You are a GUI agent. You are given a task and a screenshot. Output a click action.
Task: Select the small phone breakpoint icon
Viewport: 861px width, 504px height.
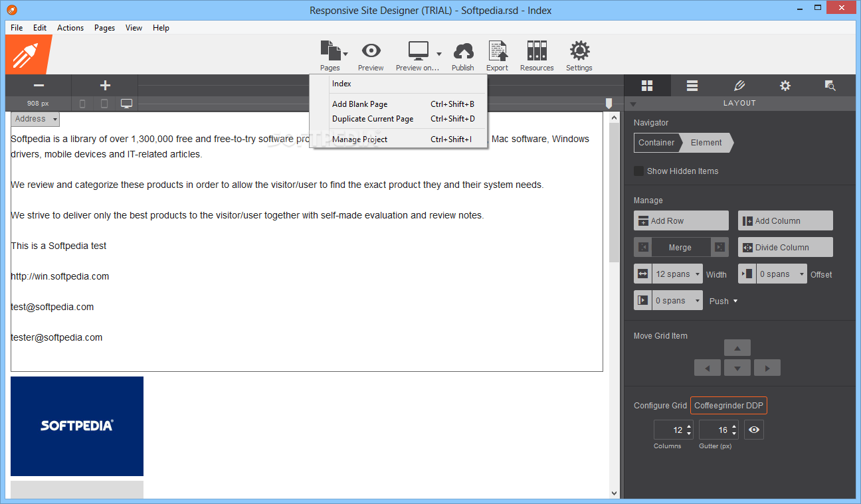(82, 104)
